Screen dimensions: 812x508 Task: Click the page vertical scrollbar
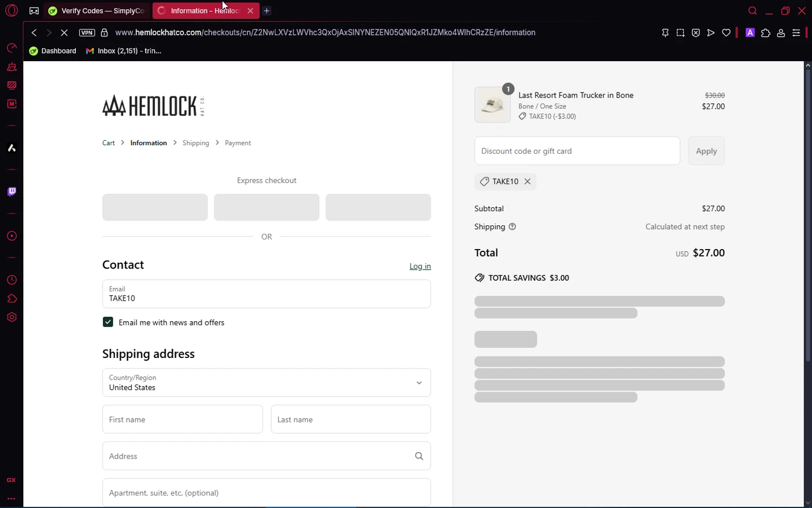pyautogui.click(x=808, y=217)
